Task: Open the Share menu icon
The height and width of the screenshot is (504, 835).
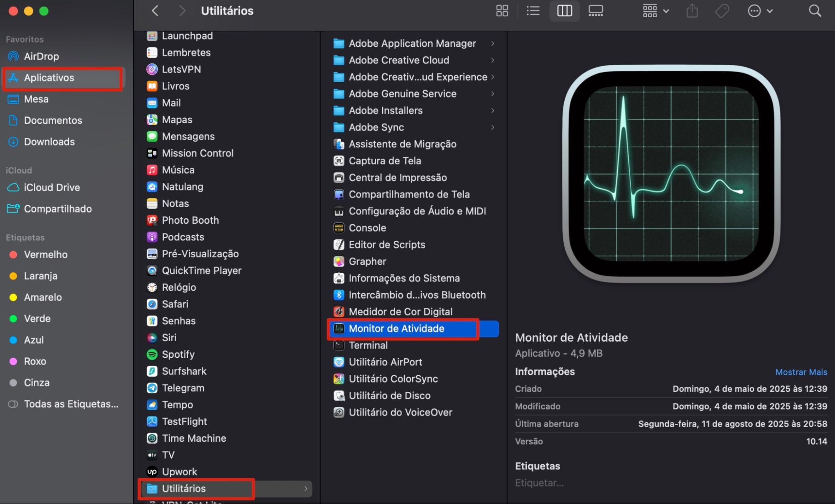Action: click(692, 11)
